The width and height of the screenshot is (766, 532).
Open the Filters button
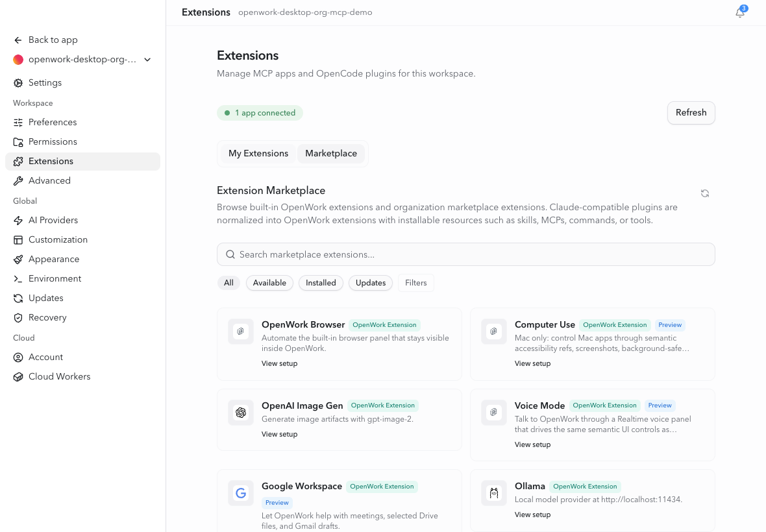pyautogui.click(x=415, y=283)
